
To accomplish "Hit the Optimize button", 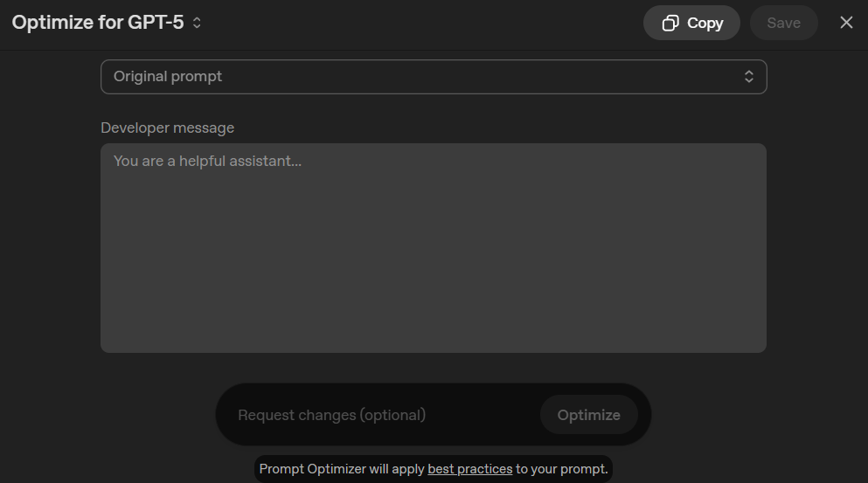I will click(x=588, y=415).
